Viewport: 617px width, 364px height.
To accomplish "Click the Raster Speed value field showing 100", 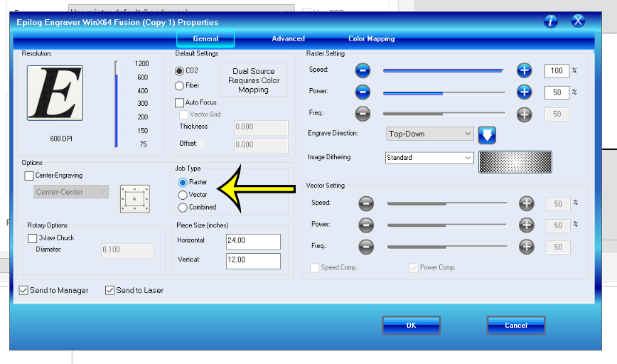I will click(557, 71).
